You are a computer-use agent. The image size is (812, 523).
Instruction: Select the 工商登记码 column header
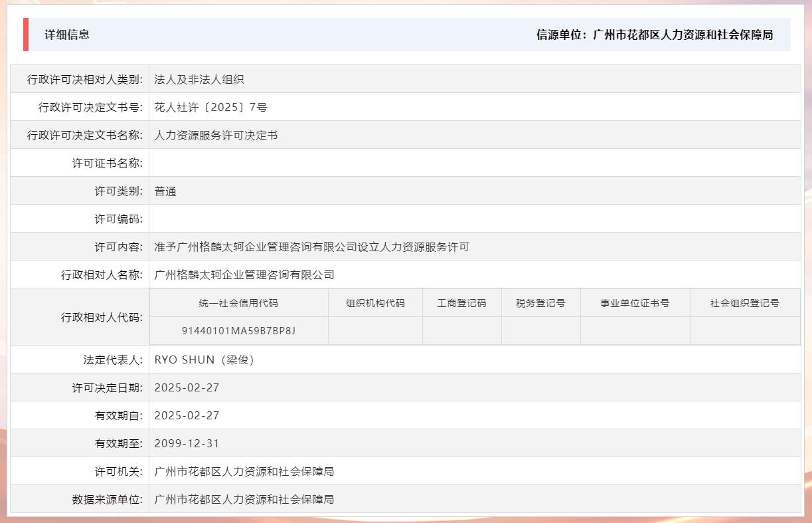[461, 302]
